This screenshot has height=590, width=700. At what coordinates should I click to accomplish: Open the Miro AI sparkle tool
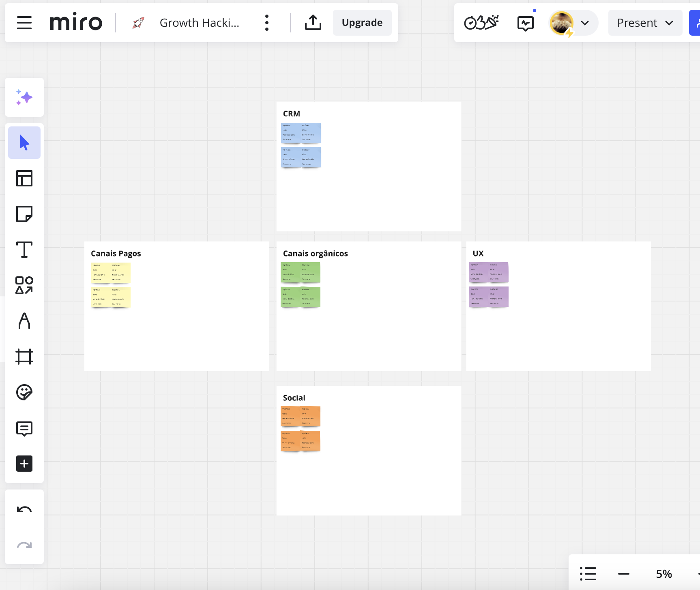(24, 98)
